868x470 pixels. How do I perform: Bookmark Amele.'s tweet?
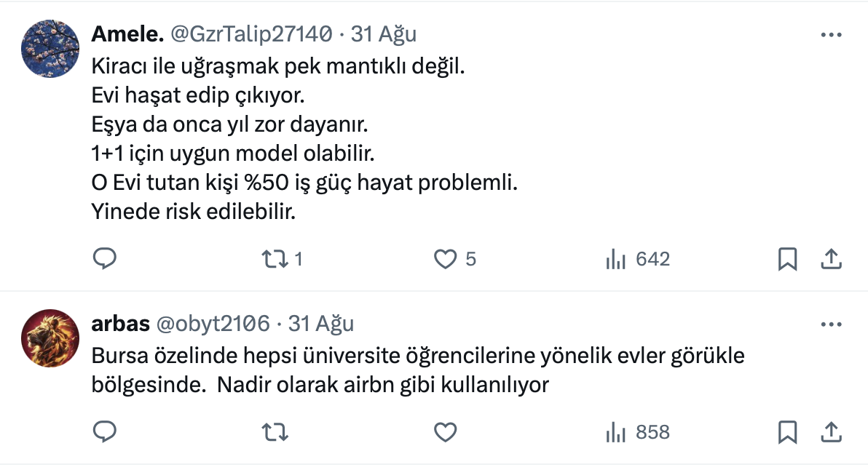(x=787, y=259)
